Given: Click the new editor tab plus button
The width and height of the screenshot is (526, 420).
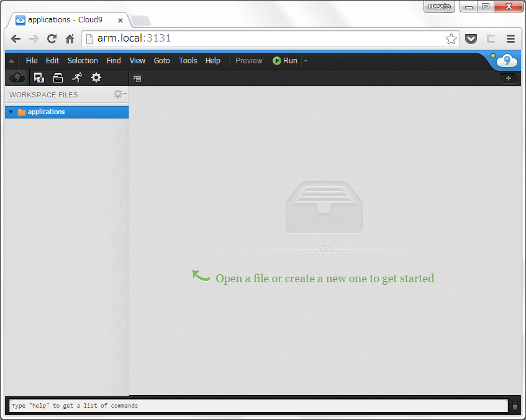Looking at the screenshot, I should [x=509, y=78].
